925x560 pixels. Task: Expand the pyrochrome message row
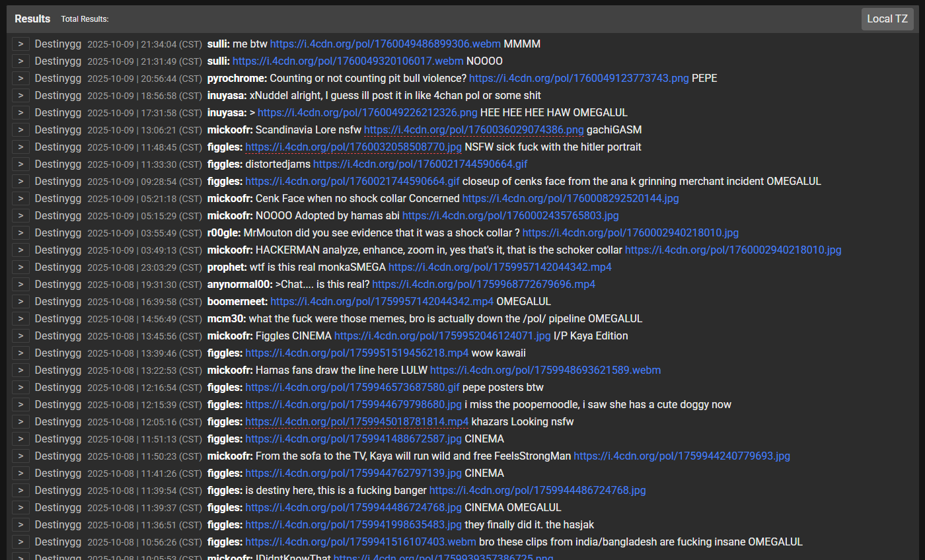21,78
